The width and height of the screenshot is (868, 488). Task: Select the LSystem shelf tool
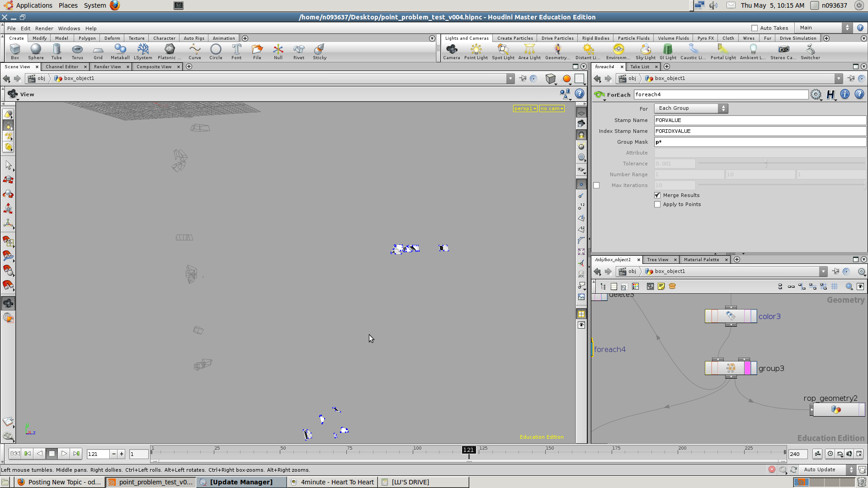tap(143, 52)
